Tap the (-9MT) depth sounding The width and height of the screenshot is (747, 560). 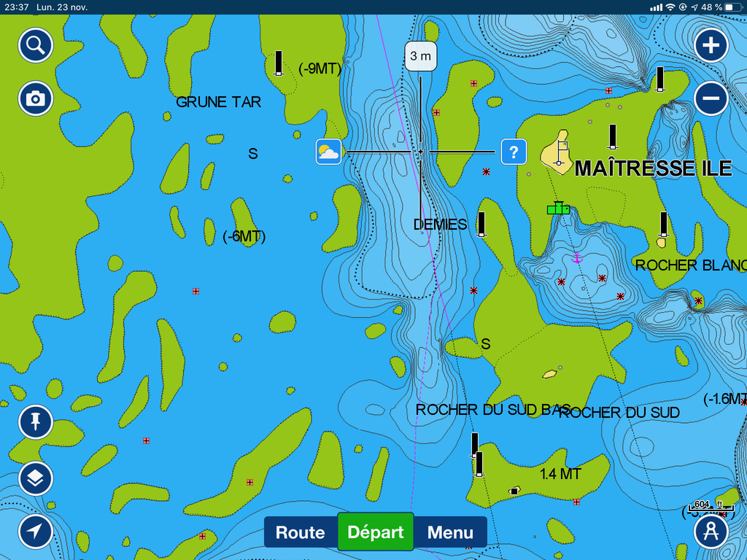tap(320, 69)
